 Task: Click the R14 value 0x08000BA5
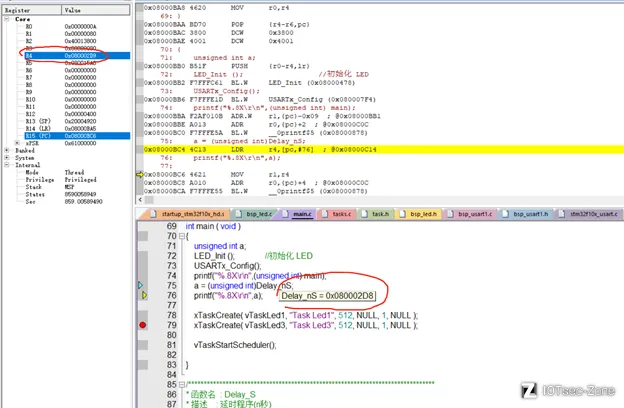pos(80,129)
